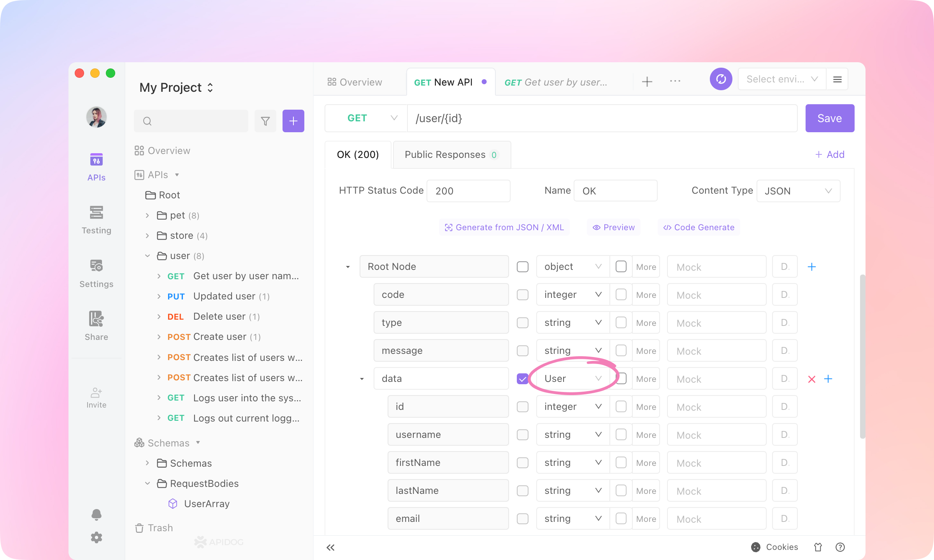Open notifications bell
934x560 pixels.
click(96, 514)
